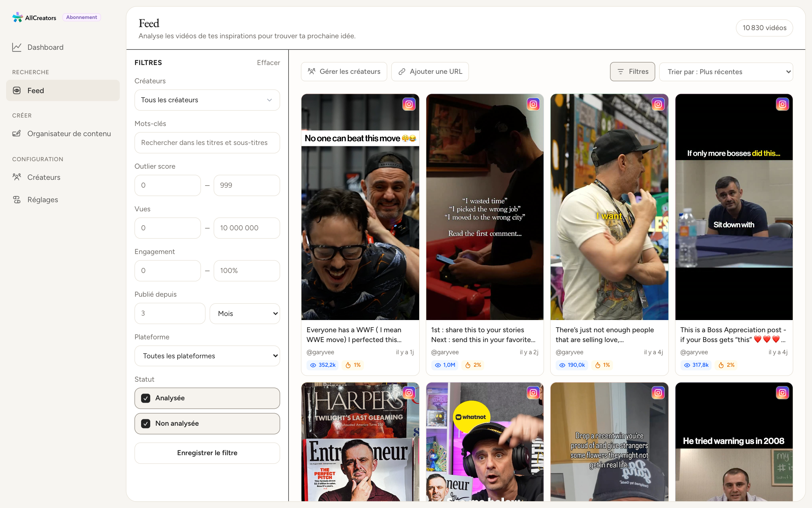Open the 'I want' convention video thumbnail
The height and width of the screenshot is (508, 812).
pos(609,207)
